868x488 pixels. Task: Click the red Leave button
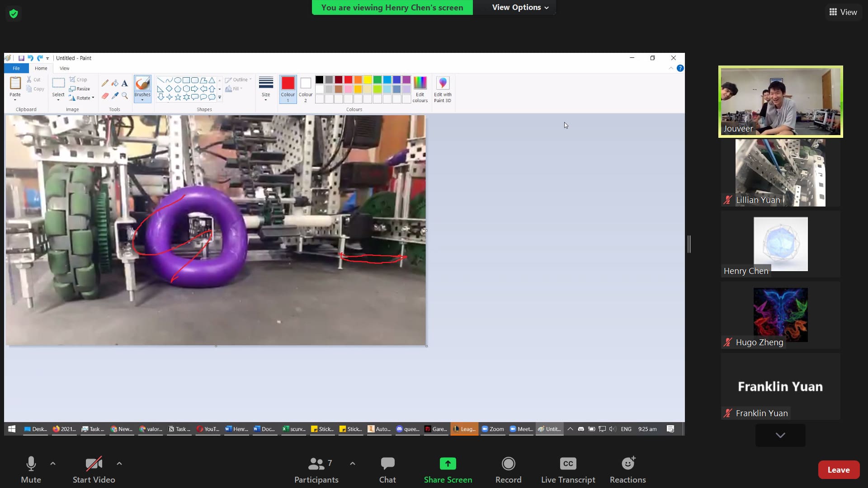pos(838,469)
